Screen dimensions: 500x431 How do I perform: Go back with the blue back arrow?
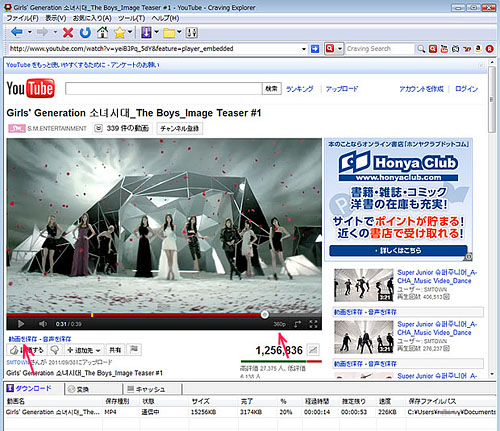click(17, 32)
